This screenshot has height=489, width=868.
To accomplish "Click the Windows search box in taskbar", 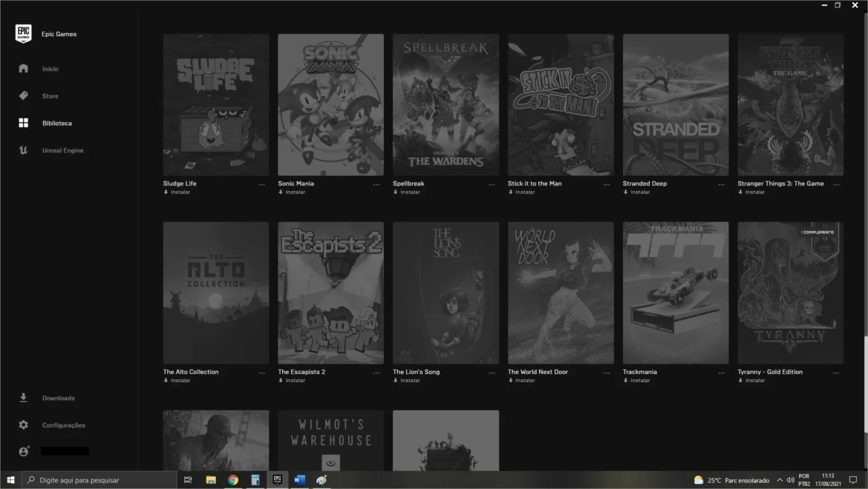I will click(99, 480).
